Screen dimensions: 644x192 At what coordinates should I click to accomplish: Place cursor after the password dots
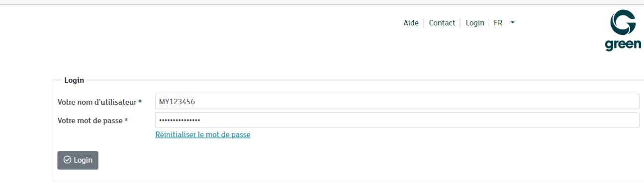pos(201,120)
